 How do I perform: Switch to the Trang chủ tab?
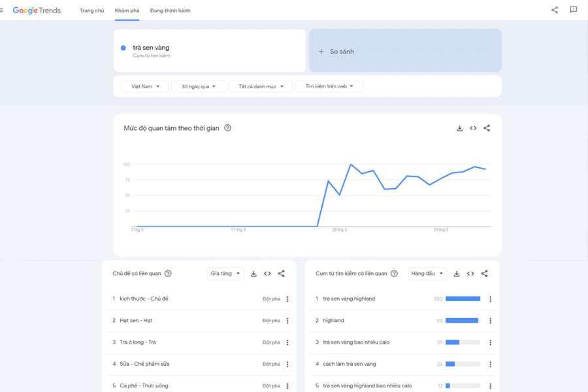tap(91, 10)
